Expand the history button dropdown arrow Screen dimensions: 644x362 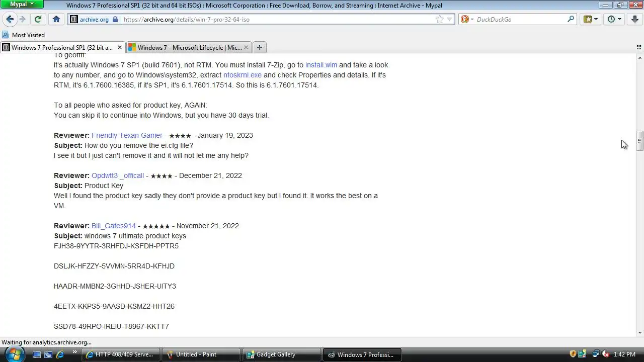(619, 19)
